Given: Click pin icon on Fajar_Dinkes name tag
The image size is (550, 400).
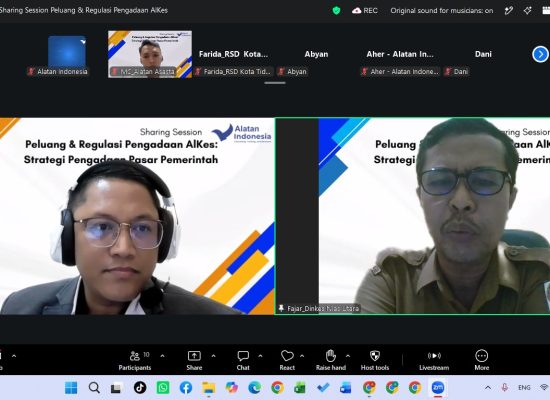Looking at the screenshot, I should coord(281,308).
